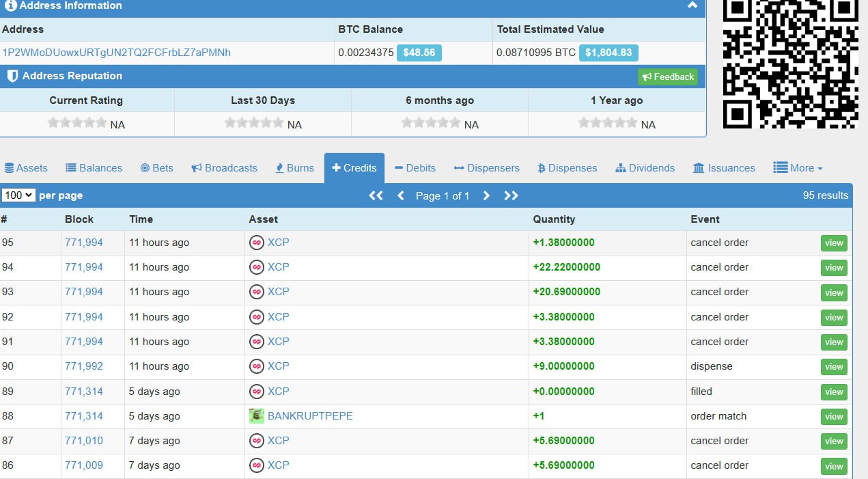Open the 100 per page selector
This screenshot has height=479, width=868.
coord(18,195)
